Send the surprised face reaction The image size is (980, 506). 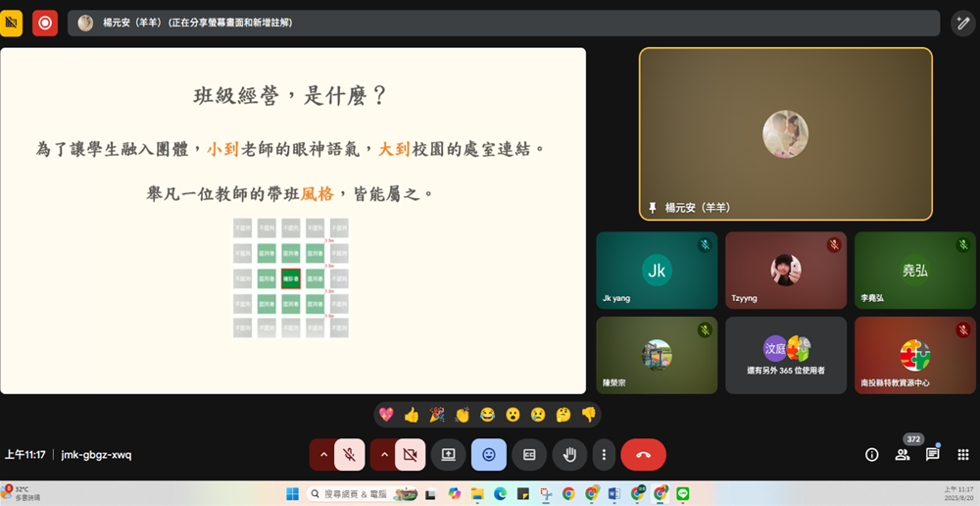[514, 415]
